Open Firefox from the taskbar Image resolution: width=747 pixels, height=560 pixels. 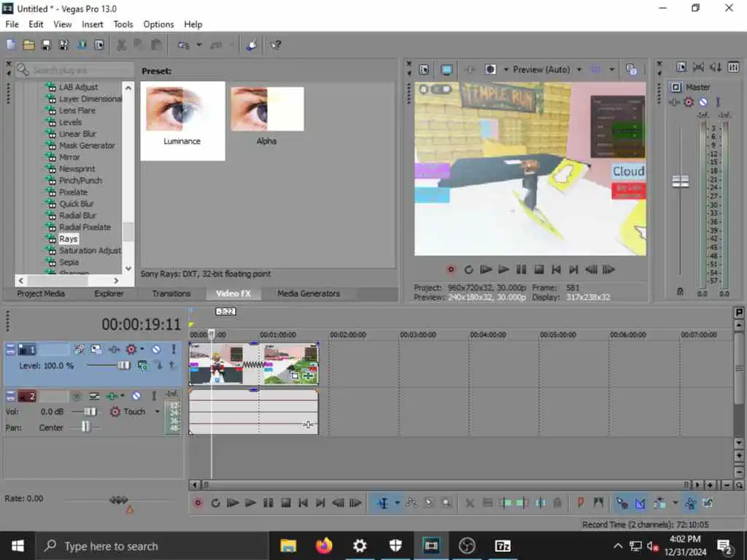point(324,545)
